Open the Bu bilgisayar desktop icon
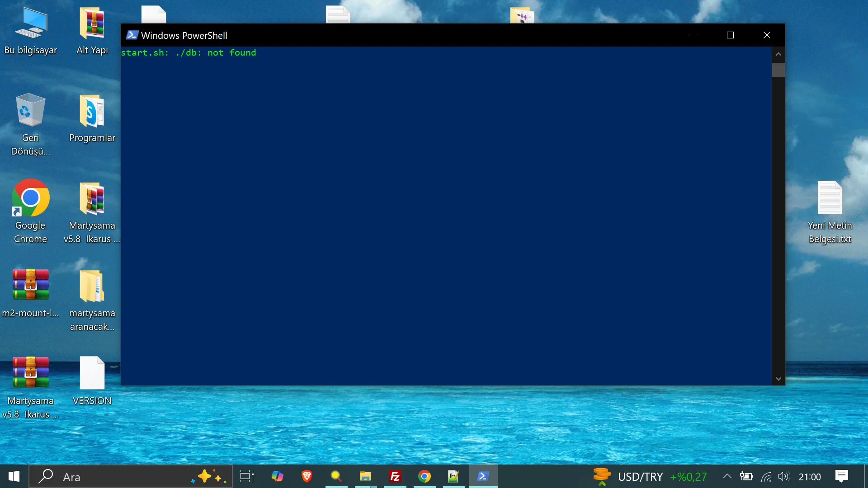 tap(31, 31)
